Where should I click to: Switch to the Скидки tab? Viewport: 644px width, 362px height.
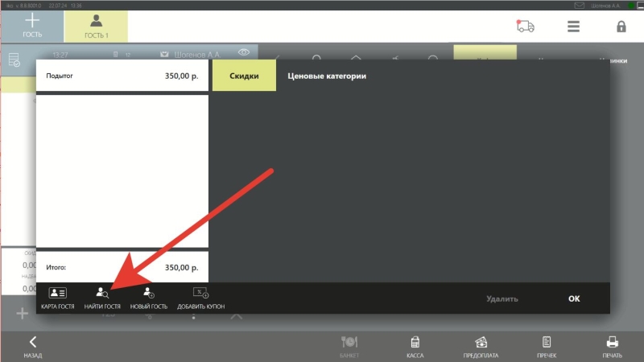[x=244, y=76]
